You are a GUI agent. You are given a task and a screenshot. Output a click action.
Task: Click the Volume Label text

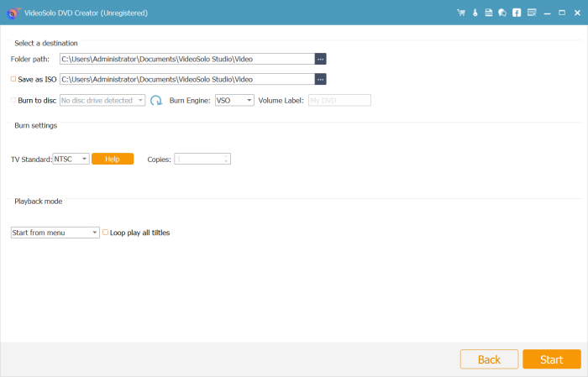281,101
